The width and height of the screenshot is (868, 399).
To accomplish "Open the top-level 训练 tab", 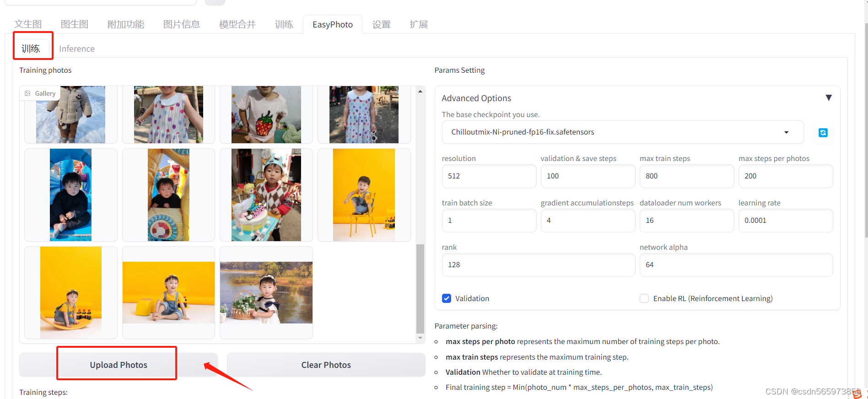I will tap(284, 24).
